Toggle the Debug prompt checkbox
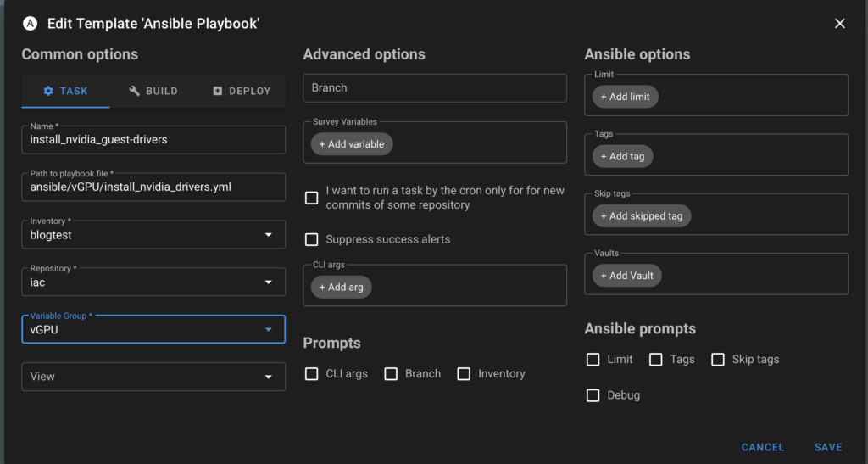Image resolution: width=868 pixels, height=464 pixels. point(593,395)
